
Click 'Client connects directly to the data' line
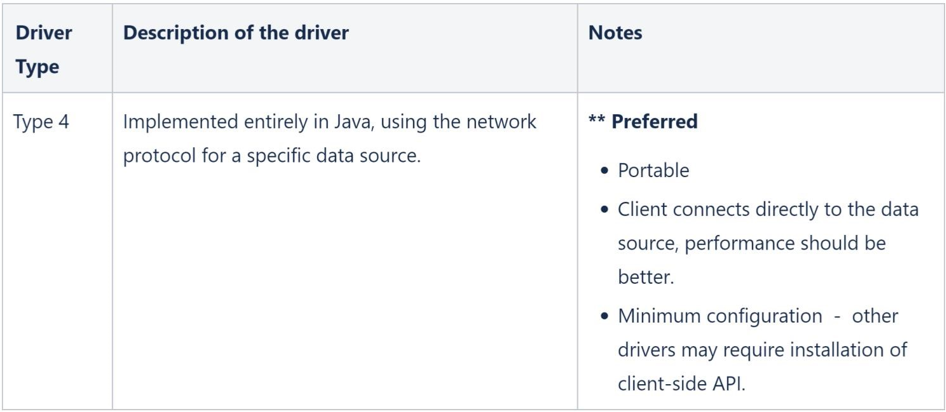point(768,210)
